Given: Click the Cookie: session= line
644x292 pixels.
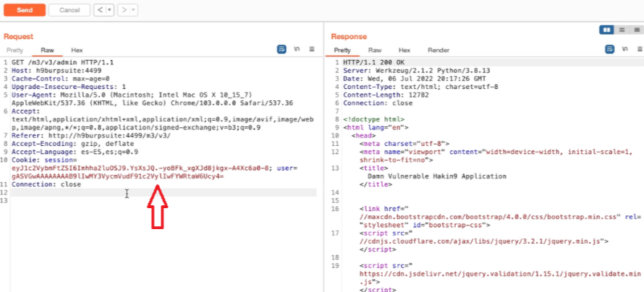Looking at the screenshot, I should click(x=44, y=160).
